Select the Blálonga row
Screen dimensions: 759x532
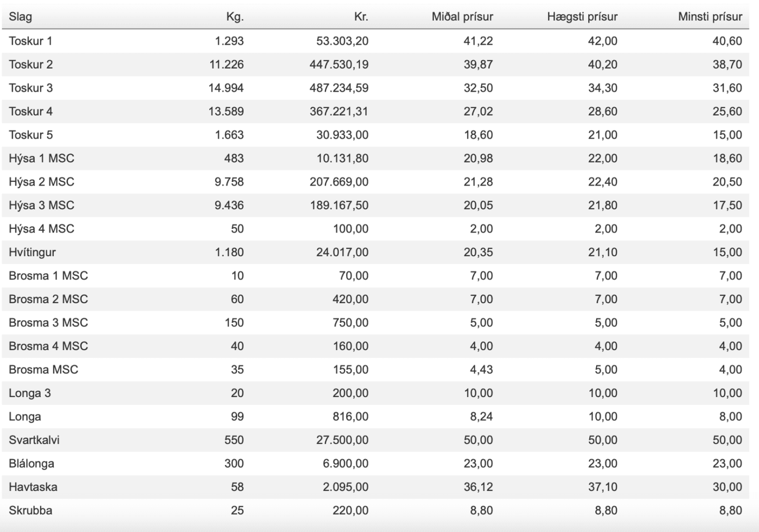pyautogui.click(x=375, y=463)
